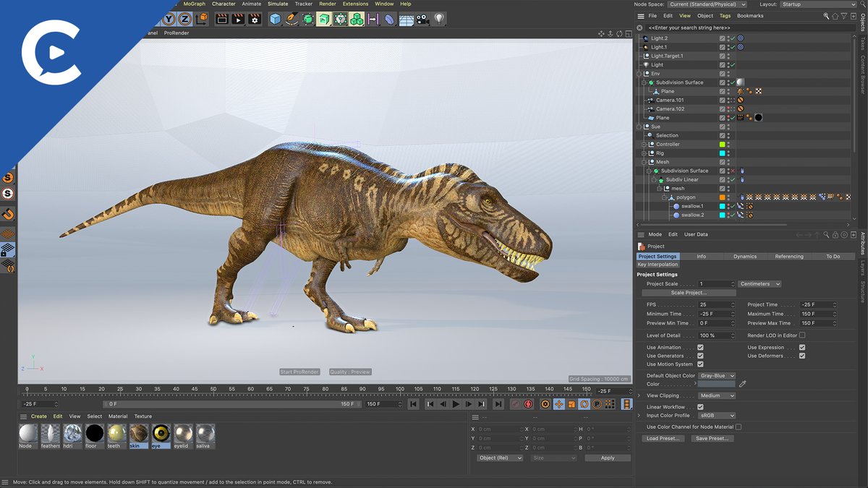Open the MoGraph menu
Viewport: 868px width, 488px height.
click(x=194, y=4)
